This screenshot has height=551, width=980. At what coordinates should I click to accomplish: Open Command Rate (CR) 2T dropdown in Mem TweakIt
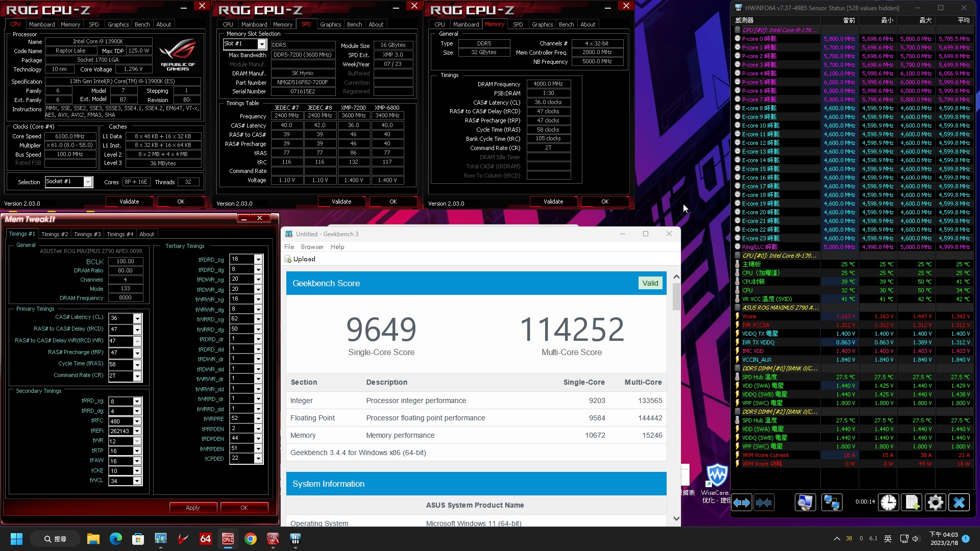click(x=137, y=377)
